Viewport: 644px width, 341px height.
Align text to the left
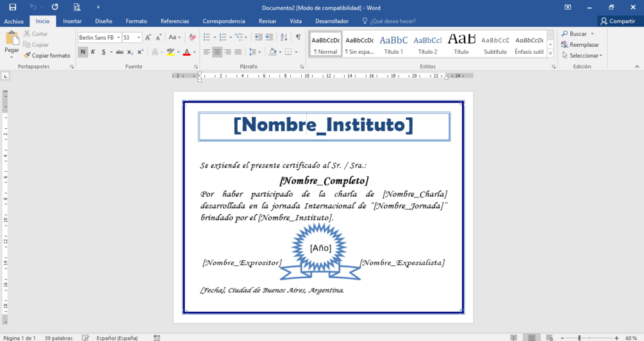[206, 52]
